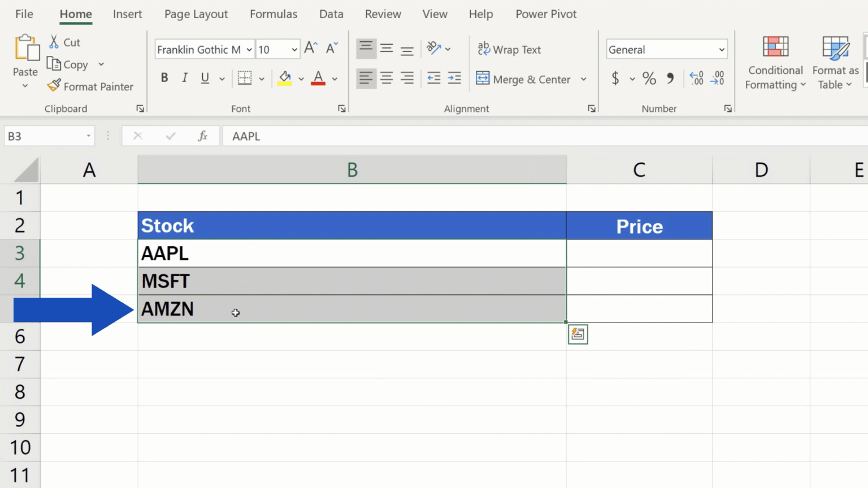The width and height of the screenshot is (868, 488).
Task: Open the File tab
Action: point(24,14)
